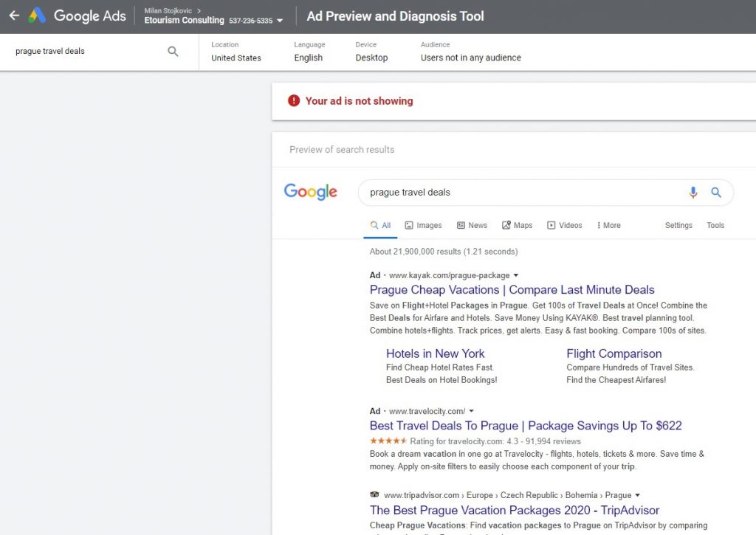Click the Google logo in the preview
The width and height of the screenshot is (756, 535).
coord(311,191)
